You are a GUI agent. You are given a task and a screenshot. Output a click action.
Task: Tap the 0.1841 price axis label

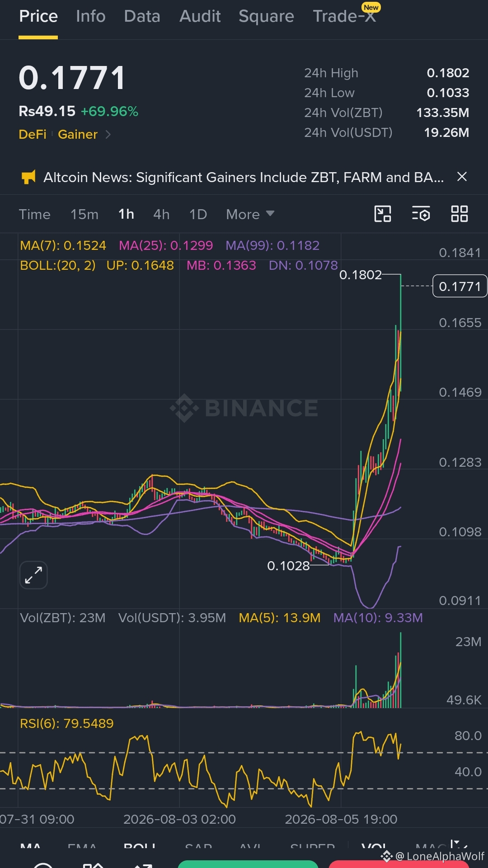point(460,253)
